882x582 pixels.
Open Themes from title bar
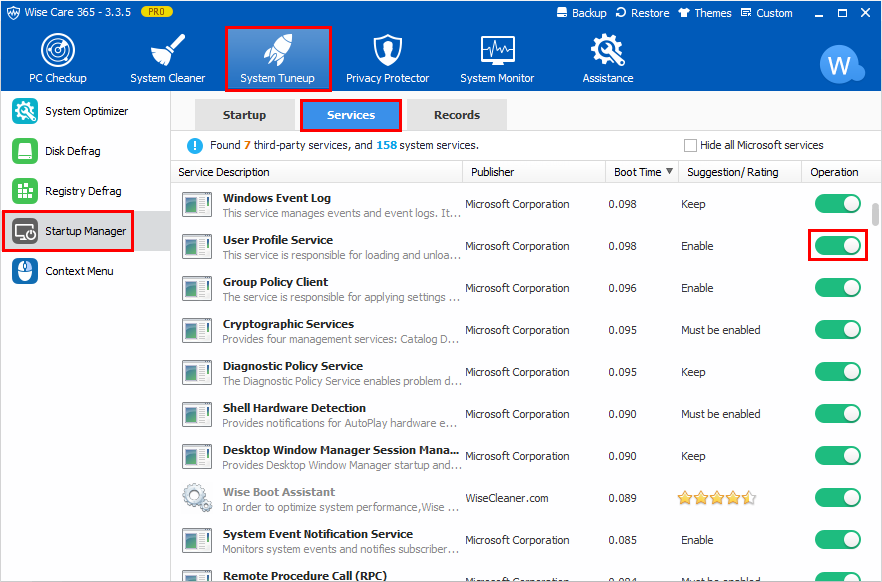point(705,13)
